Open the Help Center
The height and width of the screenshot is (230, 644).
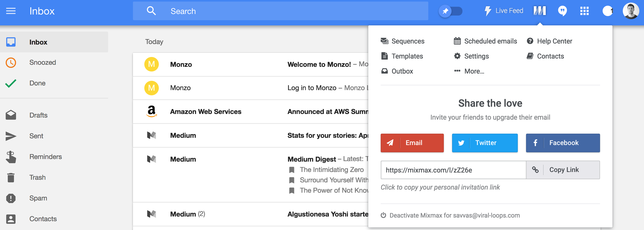click(550, 41)
